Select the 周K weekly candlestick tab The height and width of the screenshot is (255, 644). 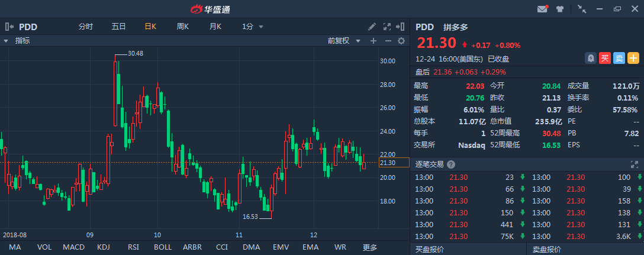point(183,27)
